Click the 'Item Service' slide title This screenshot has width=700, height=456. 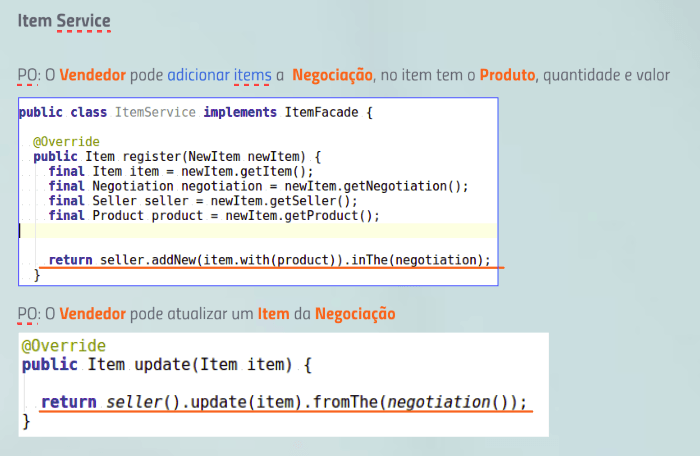pos(64,21)
